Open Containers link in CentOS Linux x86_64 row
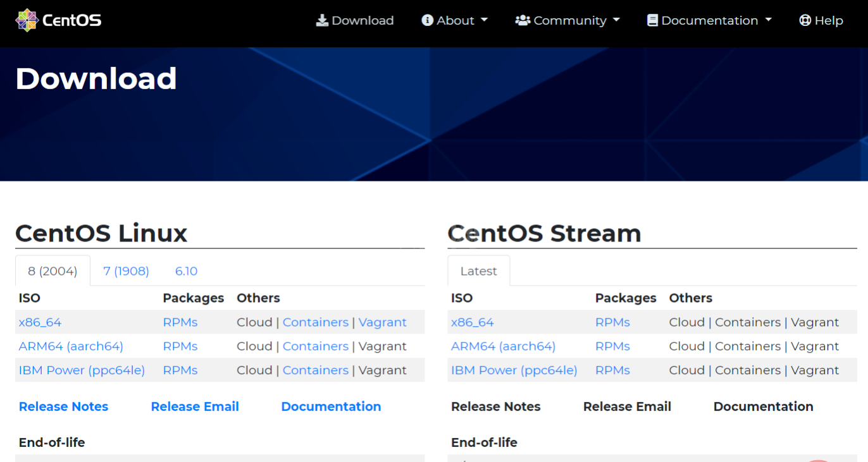 point(316,322)
